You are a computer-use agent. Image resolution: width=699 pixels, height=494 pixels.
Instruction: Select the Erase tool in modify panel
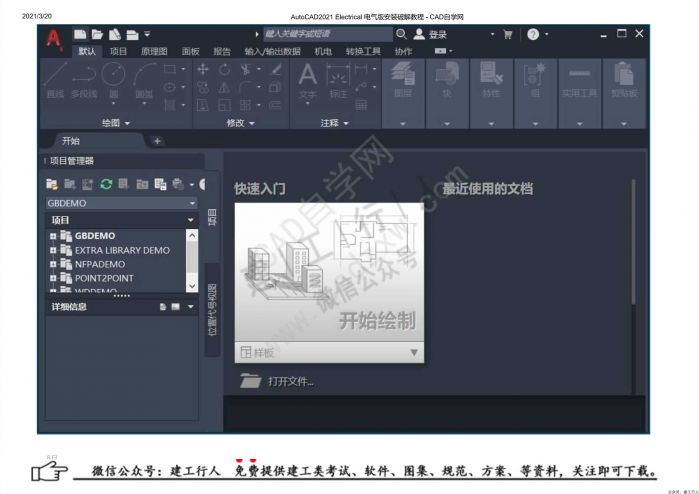[276, 69]
